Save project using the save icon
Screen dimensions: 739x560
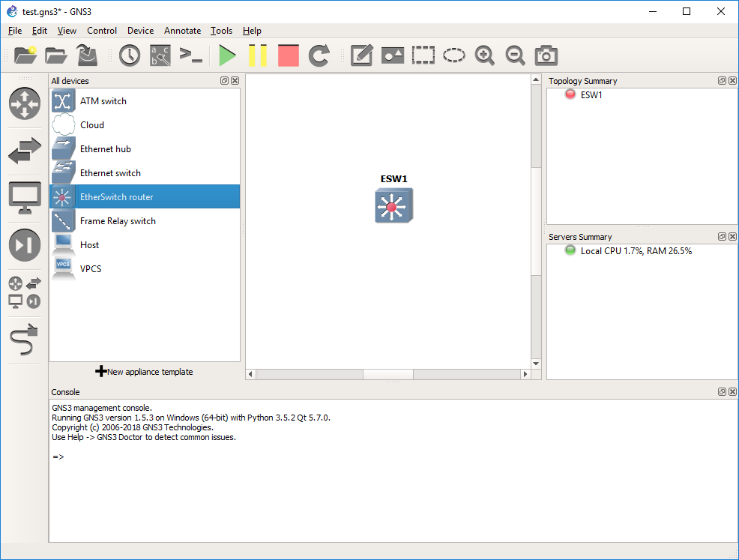tap(87, 55)
